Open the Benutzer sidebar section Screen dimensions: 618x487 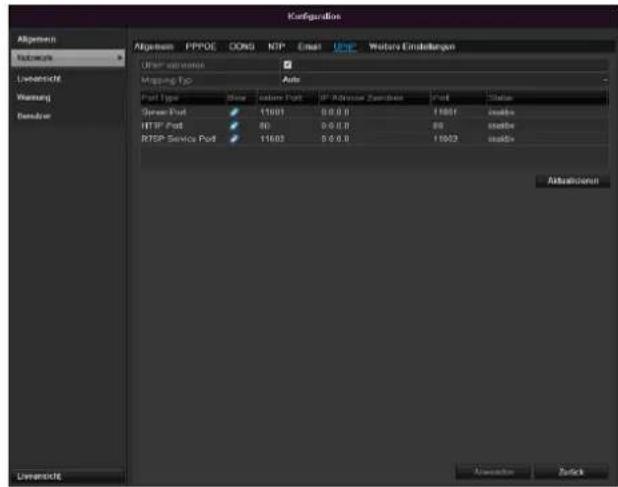(34, 116)
